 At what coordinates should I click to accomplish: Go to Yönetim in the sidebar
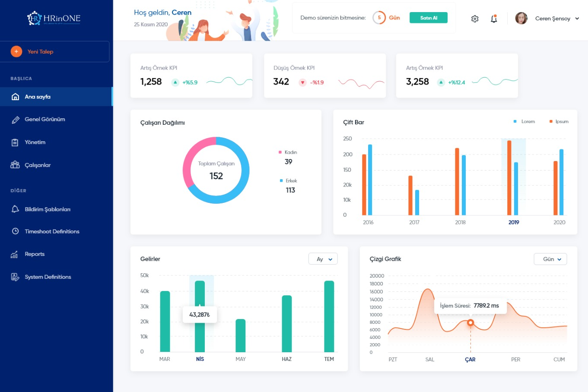(35, 142)
